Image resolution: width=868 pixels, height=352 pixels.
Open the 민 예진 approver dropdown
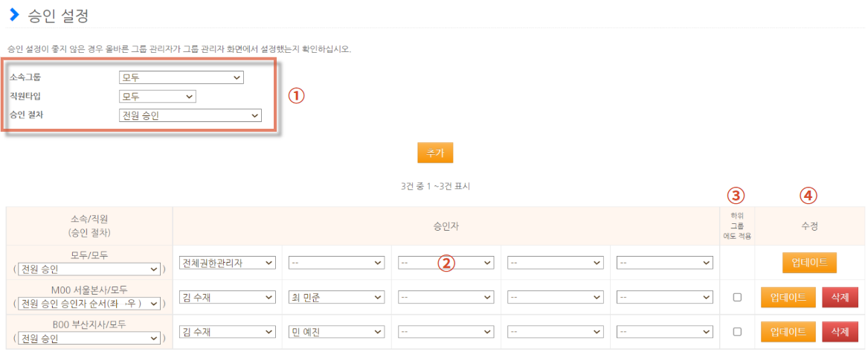click(x=336, y=331)
